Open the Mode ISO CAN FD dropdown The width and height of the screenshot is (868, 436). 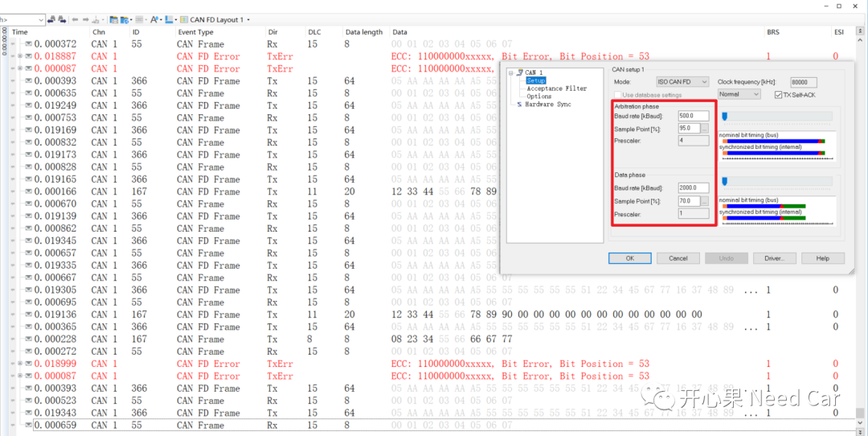(x=682, y=82)
